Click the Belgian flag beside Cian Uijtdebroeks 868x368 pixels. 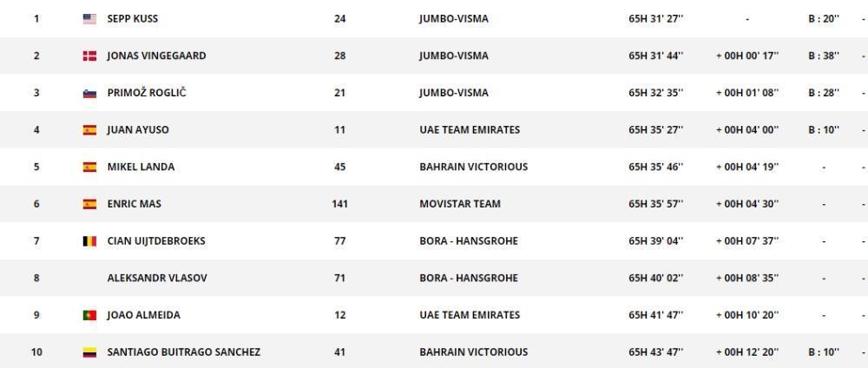click(89, 241)
